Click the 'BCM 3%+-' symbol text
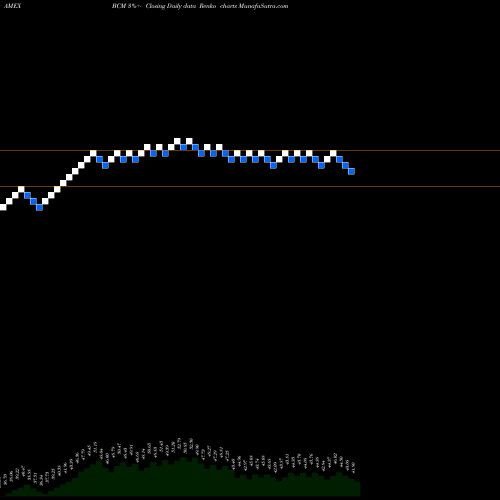Image resolution: width=500 pixels, height=500 pixels. coord(126,6)
